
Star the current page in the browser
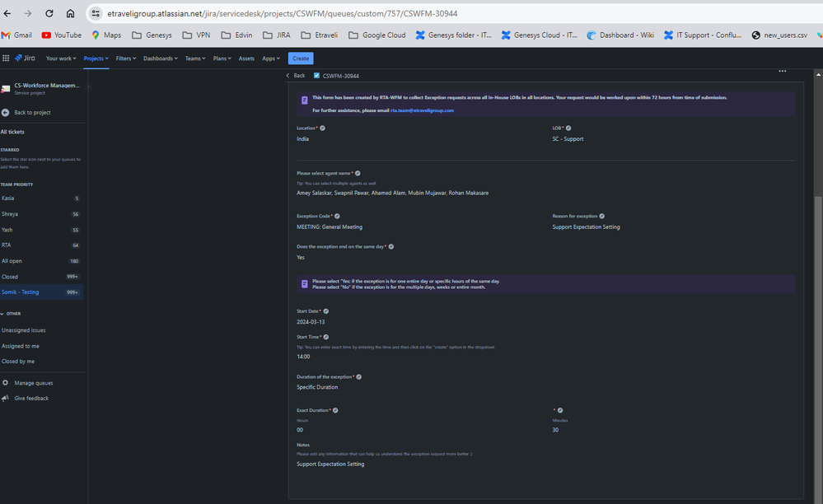click(811, 13)
